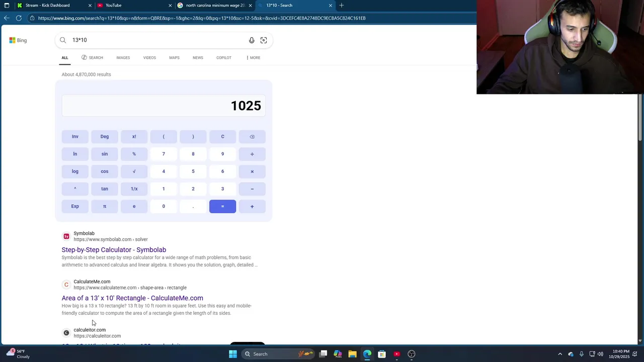Toggle the Inv calculator button
This screenshot has width=644, height=362.
(75, 137)
